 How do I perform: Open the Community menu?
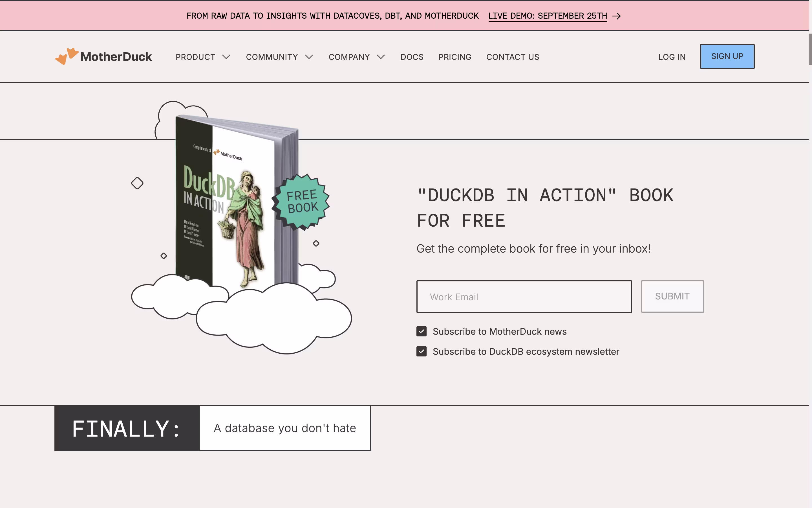[272, 57]
